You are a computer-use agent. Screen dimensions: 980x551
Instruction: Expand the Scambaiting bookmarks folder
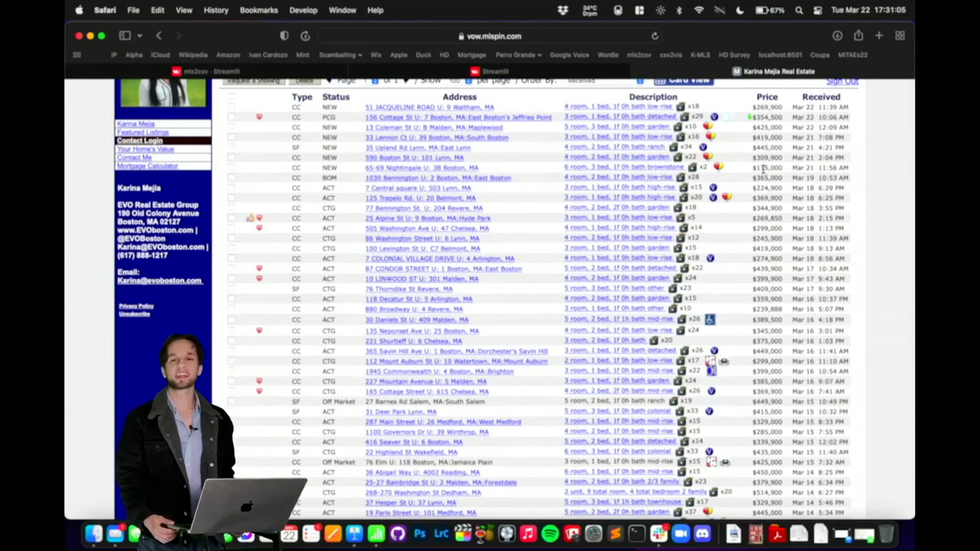coord(341,55)
